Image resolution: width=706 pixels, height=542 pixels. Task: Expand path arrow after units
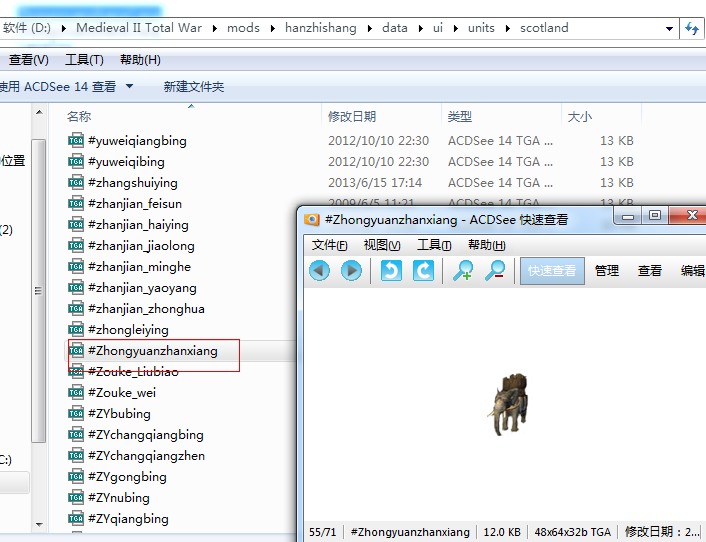pyautogui.click(x=508, y=28)
